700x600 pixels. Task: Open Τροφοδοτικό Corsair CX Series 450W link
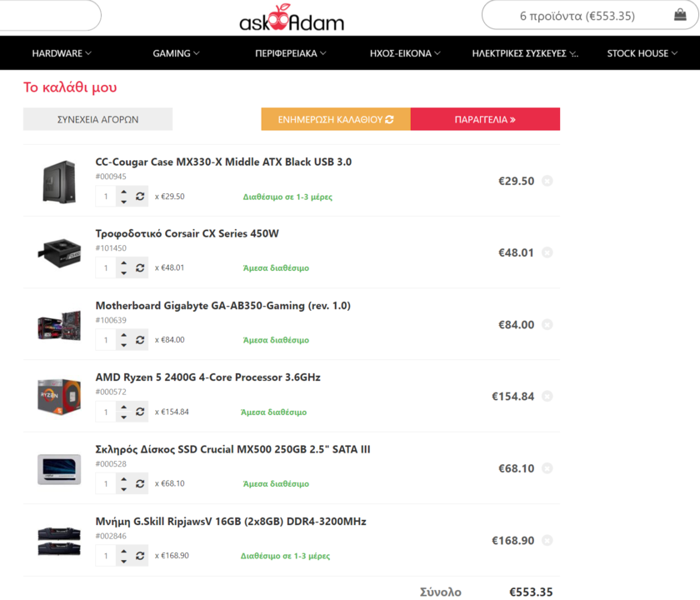pyautogui.click(x=187, y=233)
